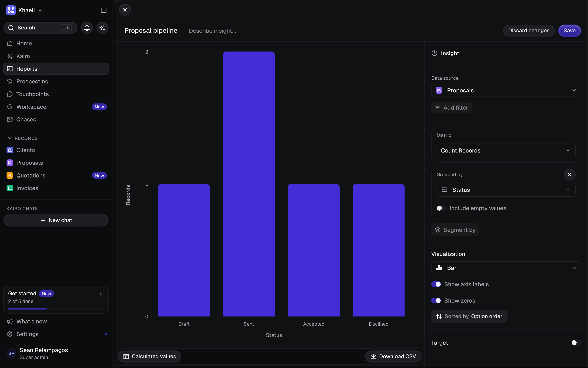Collapse the RECORDS section
The width and height of the screenshot is (588, 368).
[x=10, y=138]
